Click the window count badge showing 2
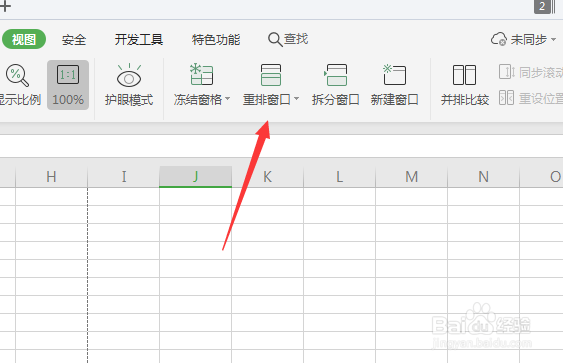The width and height of the screenshot is (563, 363). pos(542,6)
